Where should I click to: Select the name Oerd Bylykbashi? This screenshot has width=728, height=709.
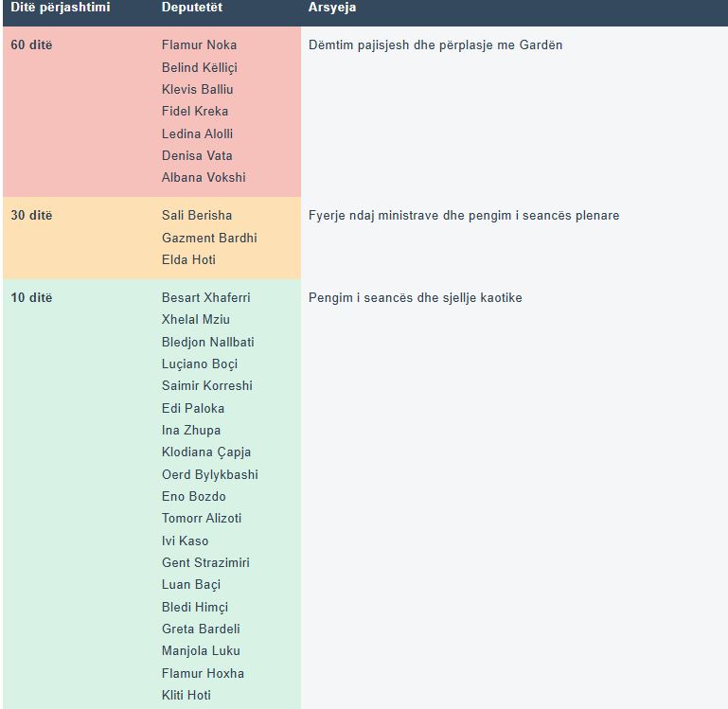pos(209,474)
